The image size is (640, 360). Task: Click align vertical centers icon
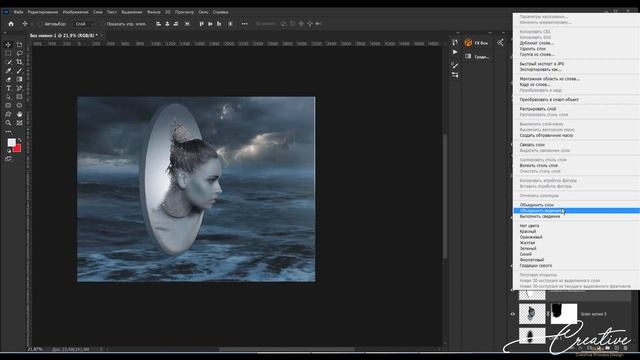coord(210,24)
